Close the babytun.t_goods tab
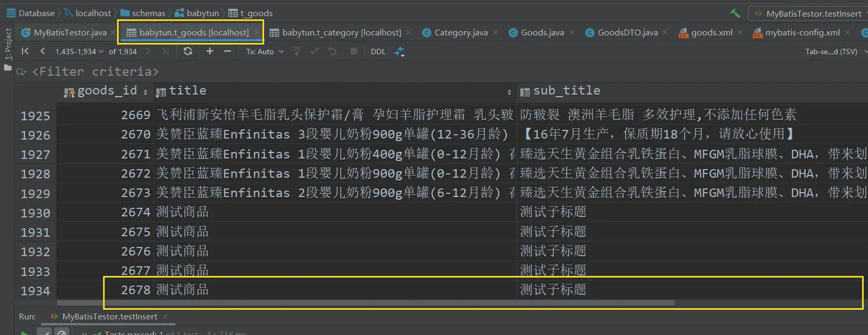Screen dimensions: 868x335 pos(257,32)
